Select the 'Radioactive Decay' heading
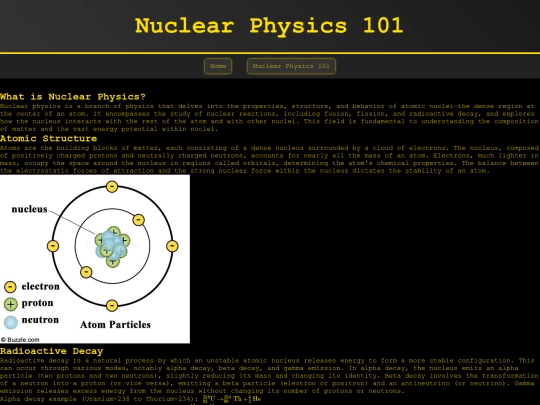 point(52,351)
